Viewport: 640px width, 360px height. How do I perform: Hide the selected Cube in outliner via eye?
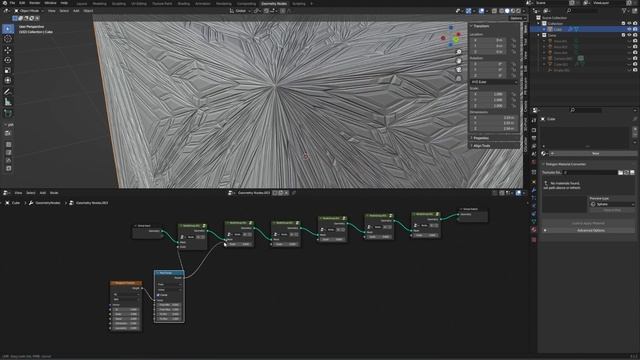click(629, 29)
